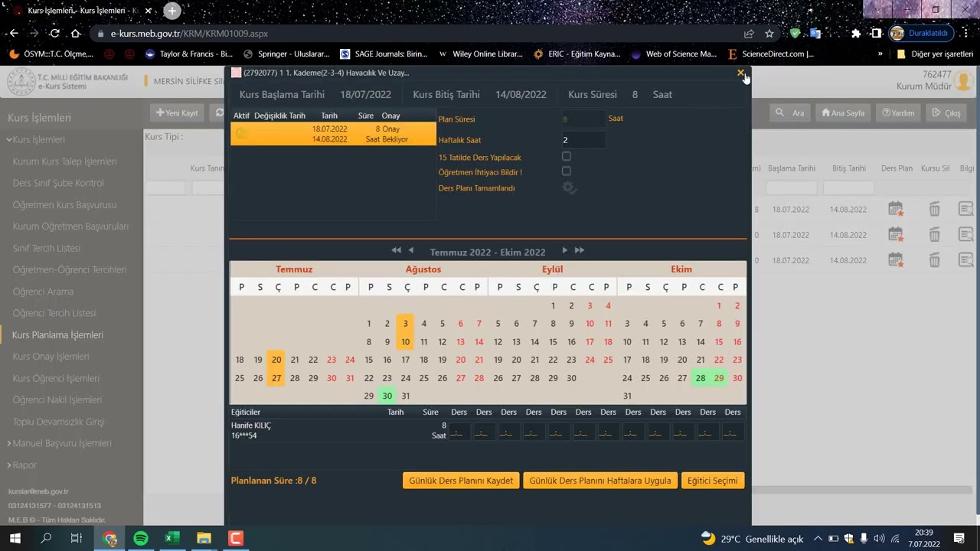
Task: Open Kurum Kurs Talep İşlemleri menu item
Action: [64, 161]
